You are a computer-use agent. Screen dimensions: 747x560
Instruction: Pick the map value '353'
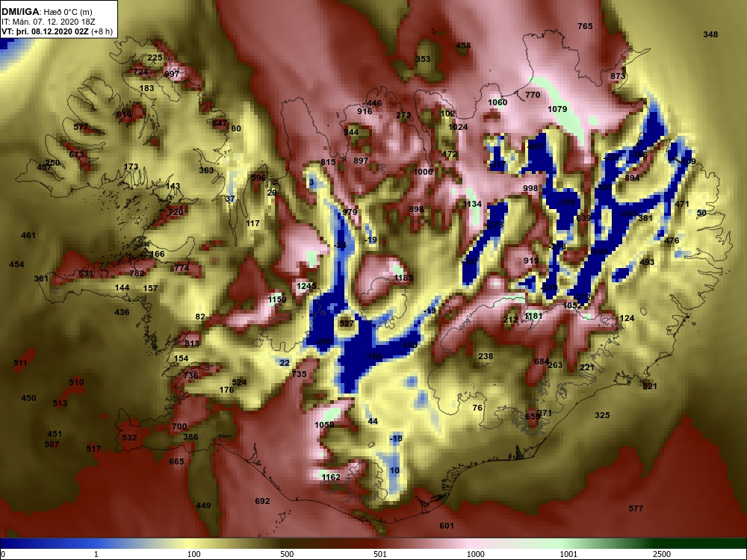point(423,59)
